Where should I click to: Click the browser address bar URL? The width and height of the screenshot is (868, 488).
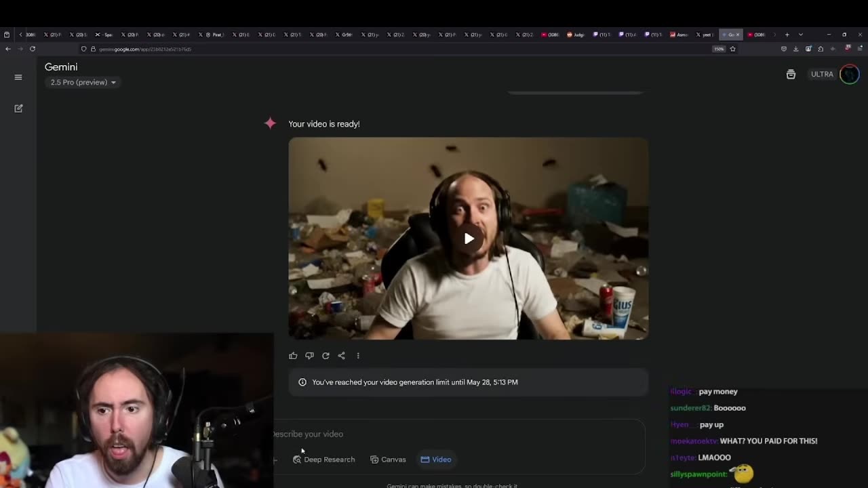(145, 49)
